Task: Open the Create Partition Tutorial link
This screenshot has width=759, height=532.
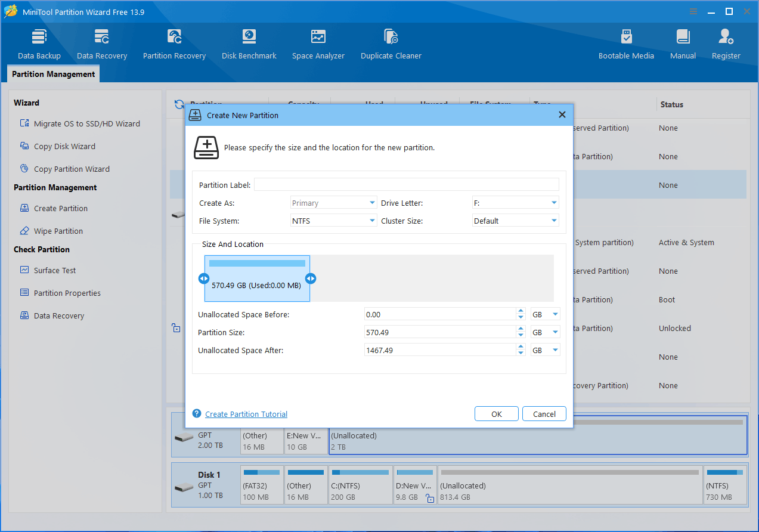Action: tap(246, 414)
